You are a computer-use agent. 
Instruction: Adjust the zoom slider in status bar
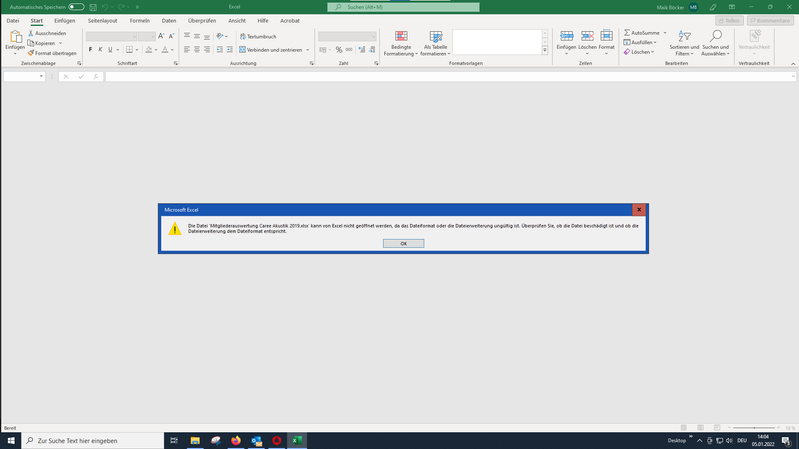click(754, 428)
